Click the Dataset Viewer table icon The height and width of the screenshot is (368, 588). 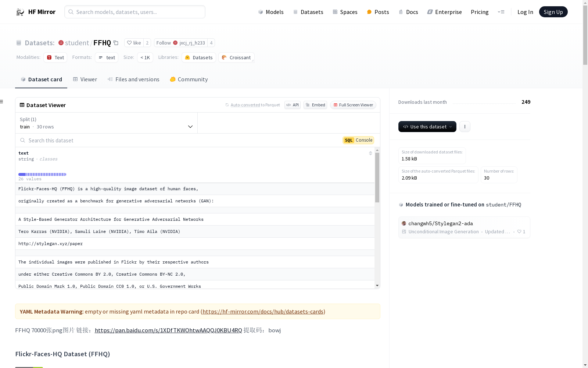[22, 105]
